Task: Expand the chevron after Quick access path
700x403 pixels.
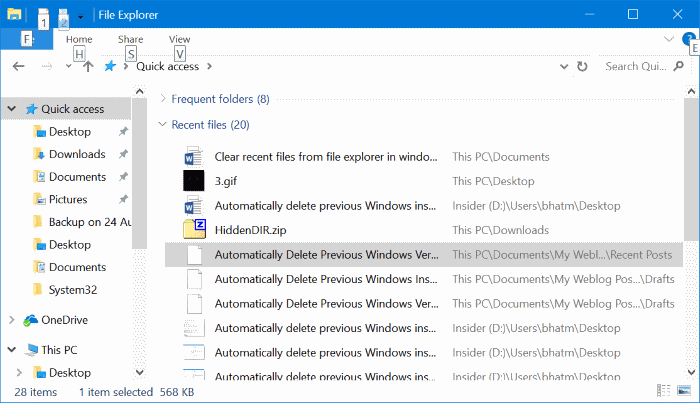Action: click(209, 66)
